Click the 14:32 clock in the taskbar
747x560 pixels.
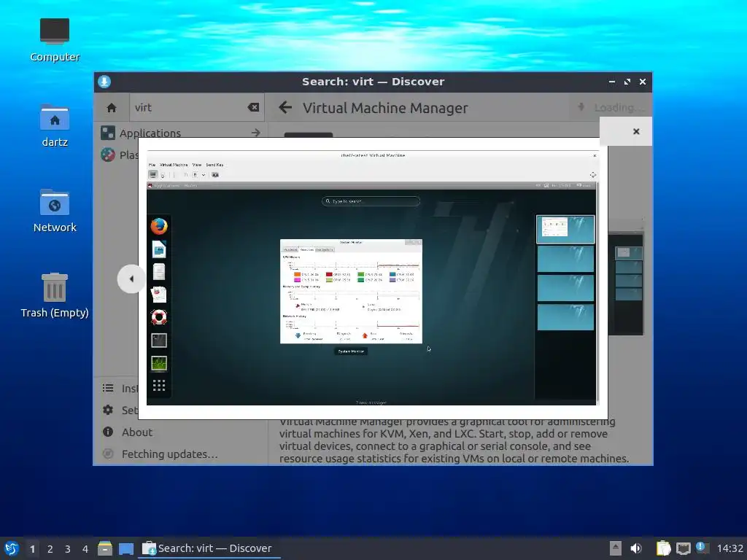pos(729,548)
